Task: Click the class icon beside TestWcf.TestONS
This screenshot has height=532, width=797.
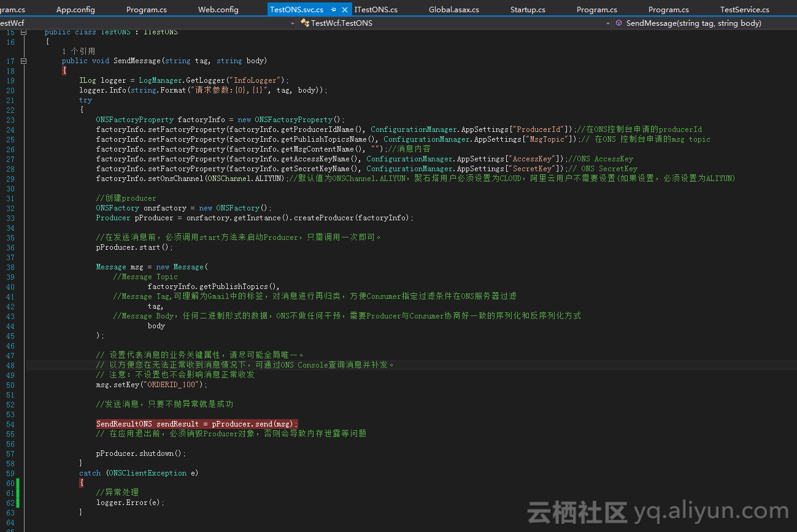Action: pyautogui.click(x=305, y=23)
